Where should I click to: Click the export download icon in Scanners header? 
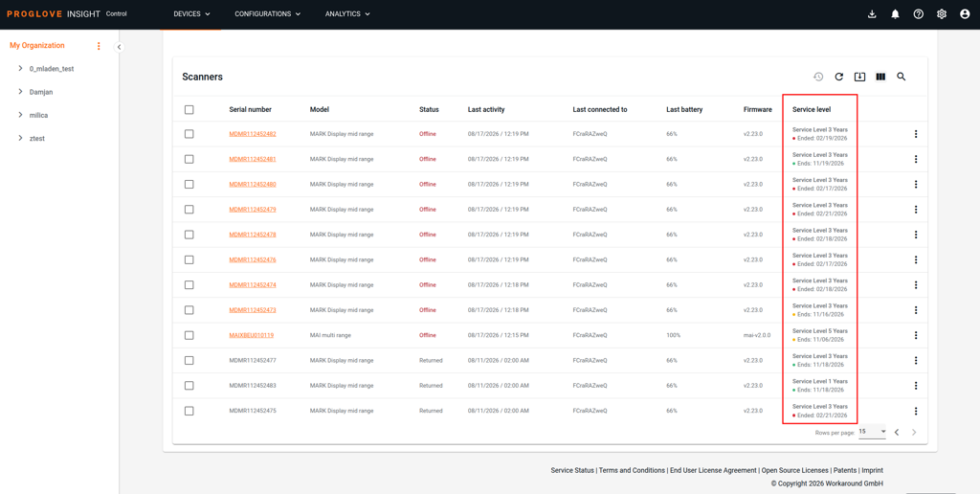[859, 77]
